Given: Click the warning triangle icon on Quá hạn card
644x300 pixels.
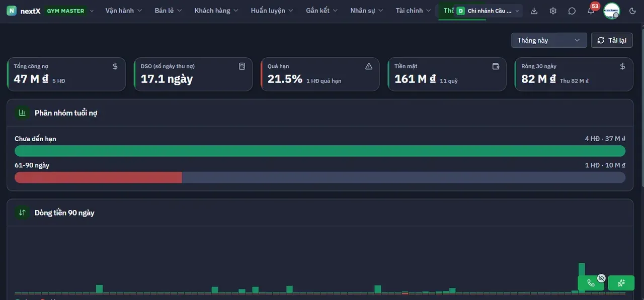Looking at the screenshot, I should 369,66.
